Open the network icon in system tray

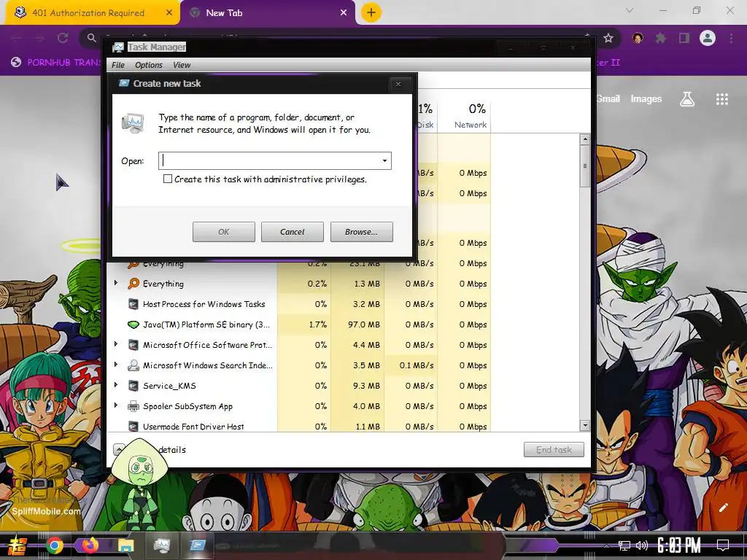624,545
